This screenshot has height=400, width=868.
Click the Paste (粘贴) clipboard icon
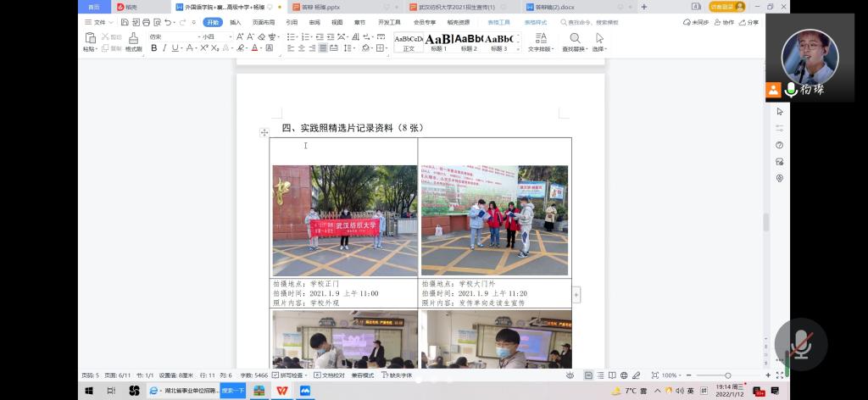(x=89, y=42)
